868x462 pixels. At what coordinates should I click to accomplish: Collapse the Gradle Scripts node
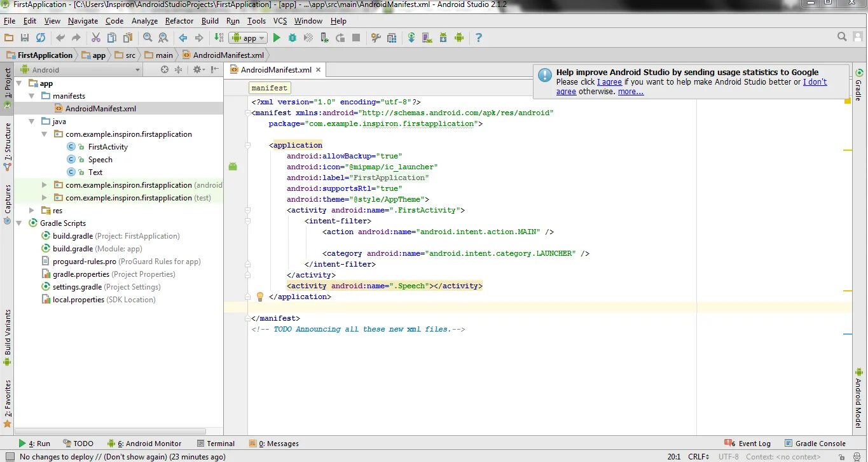(19, 223)
